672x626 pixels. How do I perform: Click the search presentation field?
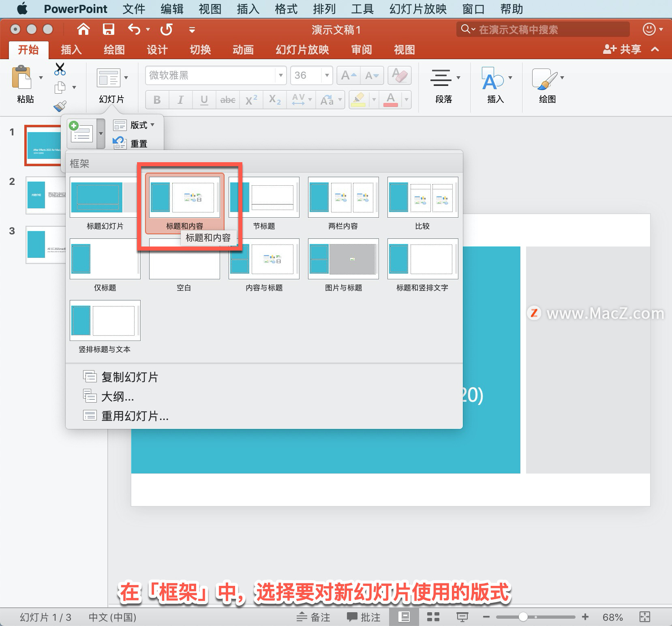point(543,29)
